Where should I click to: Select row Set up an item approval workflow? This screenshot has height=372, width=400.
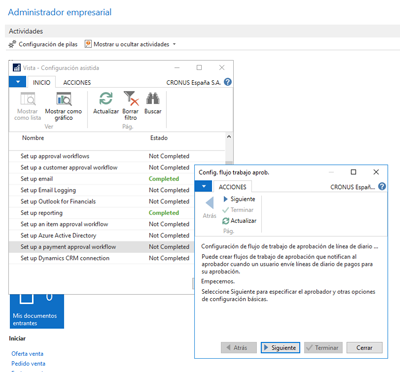coord(101,224)
